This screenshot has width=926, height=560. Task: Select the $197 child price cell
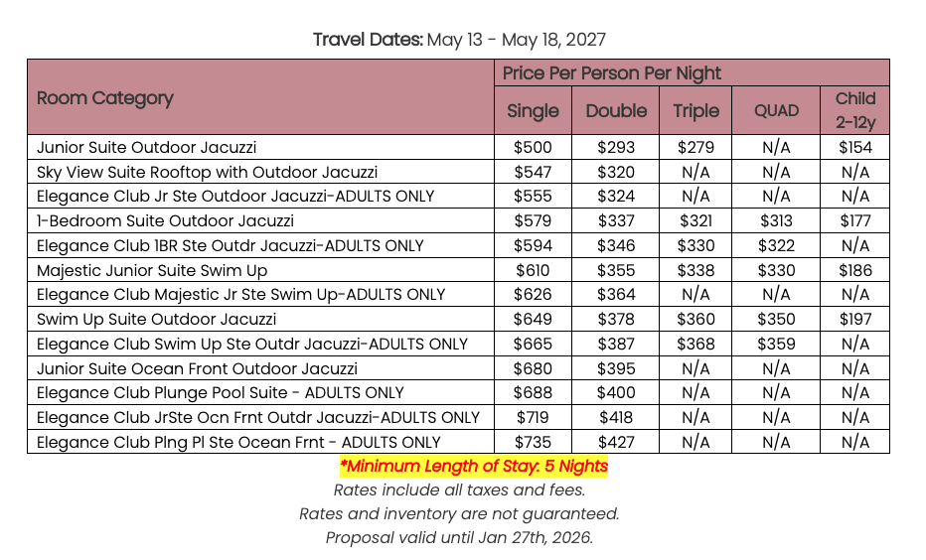(854, 319)
